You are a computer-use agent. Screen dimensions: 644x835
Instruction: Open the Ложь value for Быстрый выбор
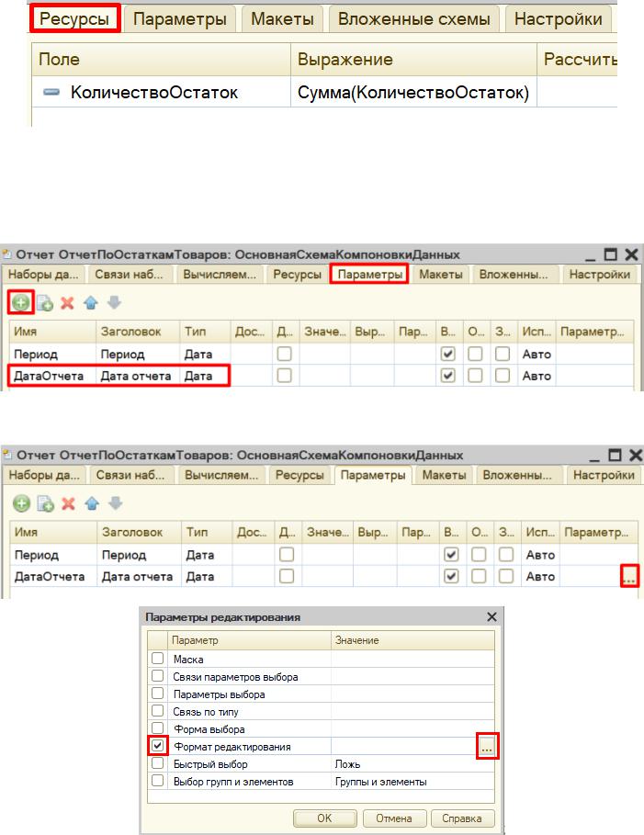pyautogui.click(x=412, y=764)
